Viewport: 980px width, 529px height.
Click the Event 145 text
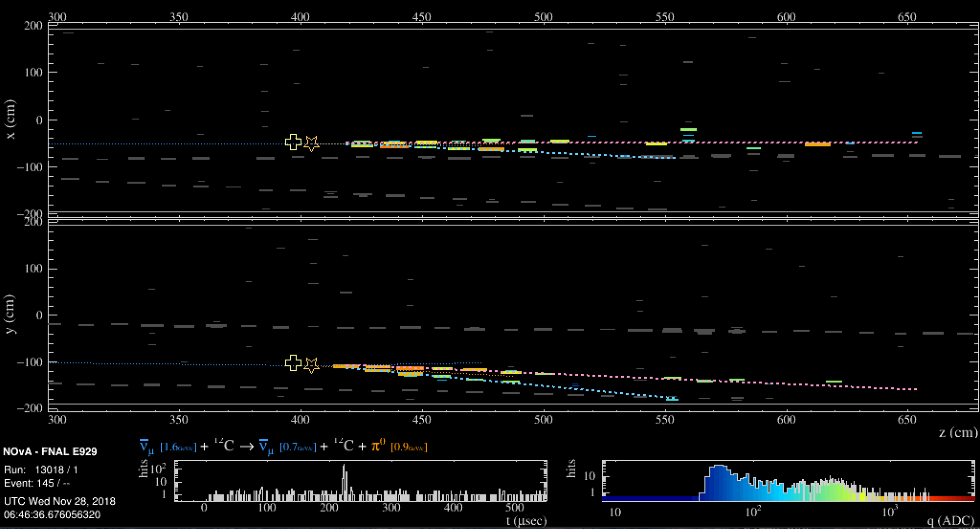coord(37,483)
